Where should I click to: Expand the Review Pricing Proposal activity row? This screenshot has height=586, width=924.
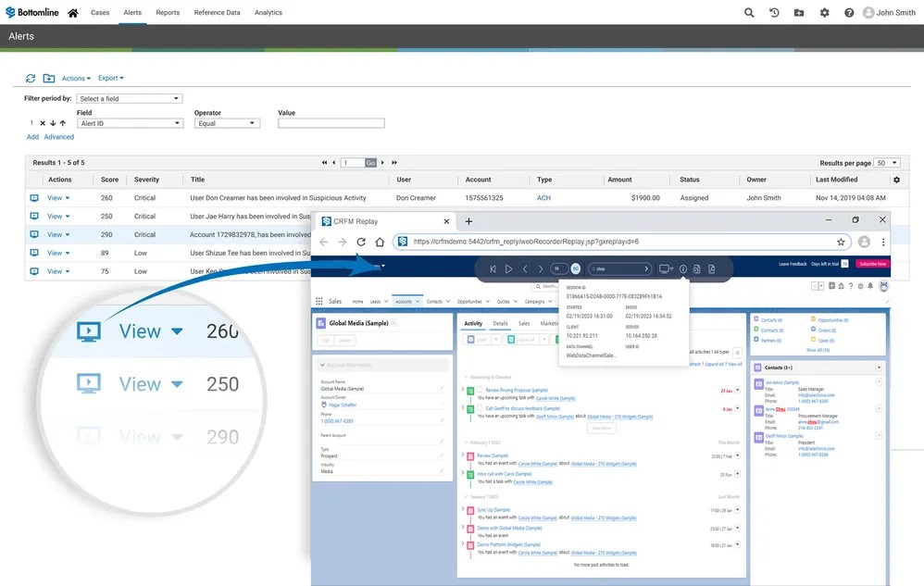tap(463, 390)
